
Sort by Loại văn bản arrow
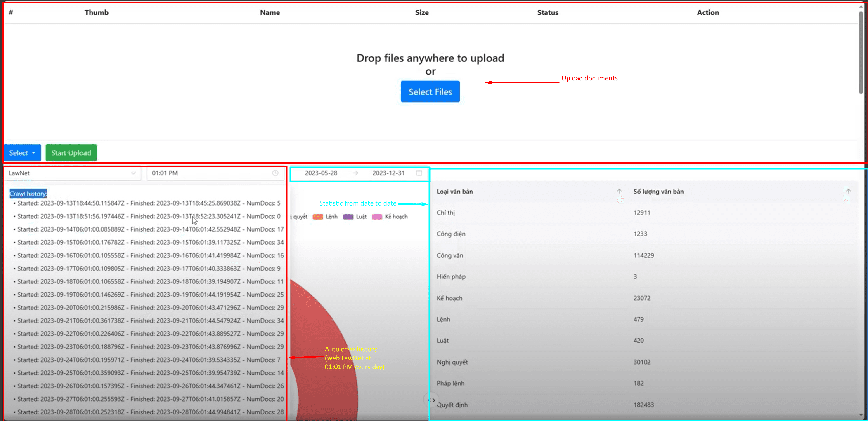click(619, 191)
